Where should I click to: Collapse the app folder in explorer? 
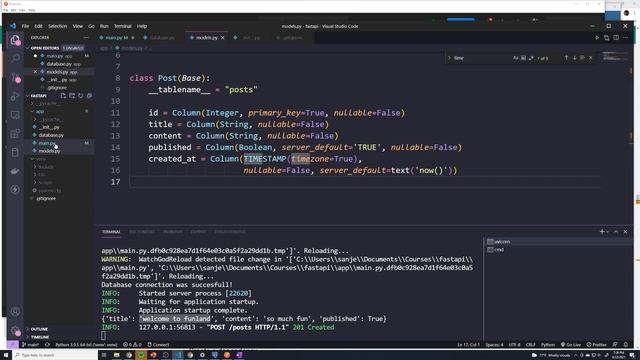pos(40,111)
